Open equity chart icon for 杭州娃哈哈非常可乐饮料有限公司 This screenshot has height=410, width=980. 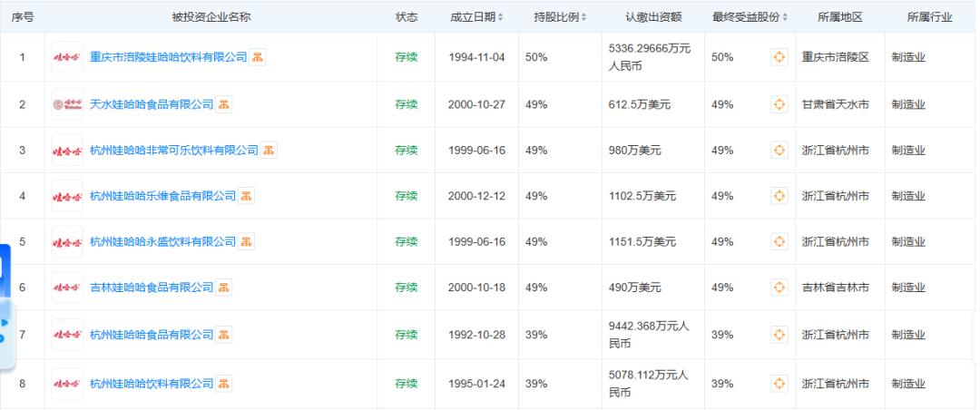pyautogui.click(x=269, y=150)
